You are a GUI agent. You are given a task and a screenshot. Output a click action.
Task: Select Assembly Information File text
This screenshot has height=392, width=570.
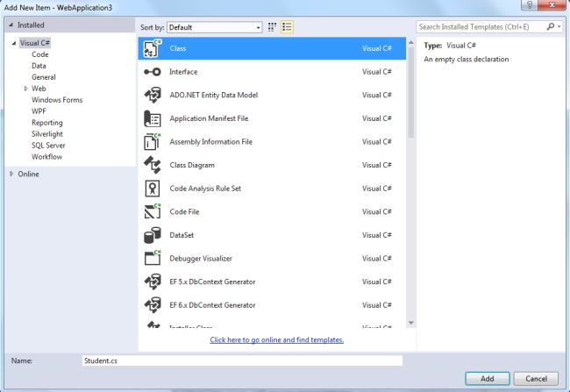[210, 141]
